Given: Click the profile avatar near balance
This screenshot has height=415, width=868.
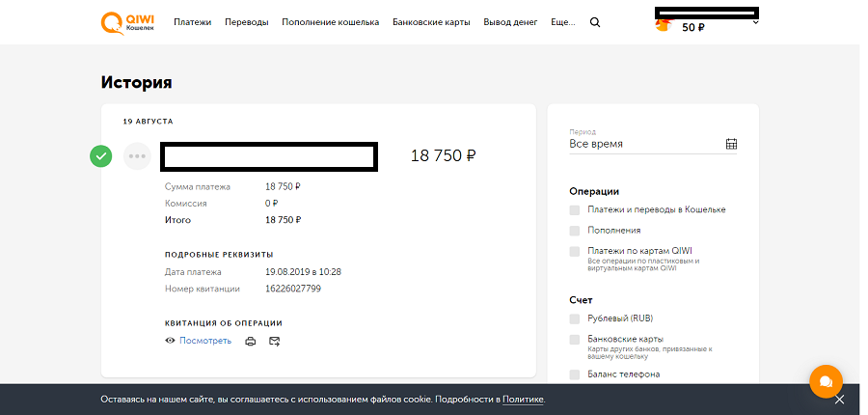Looking at the screenshot, I should (663, 25).
